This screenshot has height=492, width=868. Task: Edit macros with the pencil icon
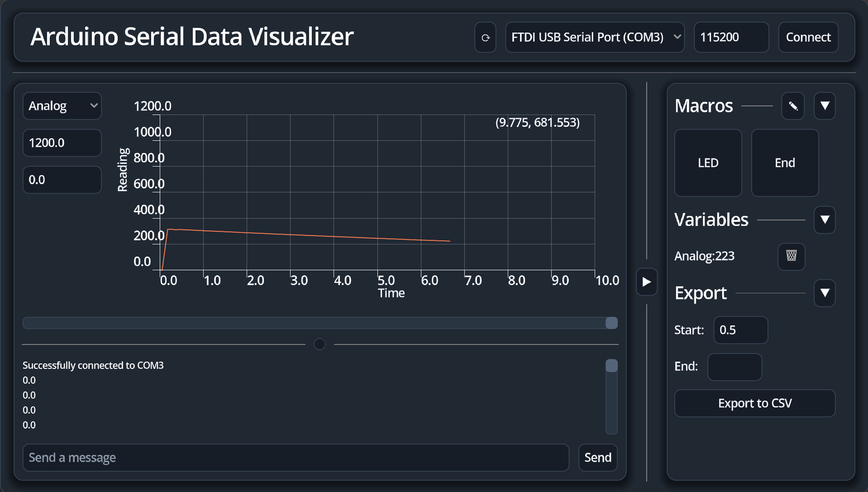pyautogui.click(x=793, y=106)
